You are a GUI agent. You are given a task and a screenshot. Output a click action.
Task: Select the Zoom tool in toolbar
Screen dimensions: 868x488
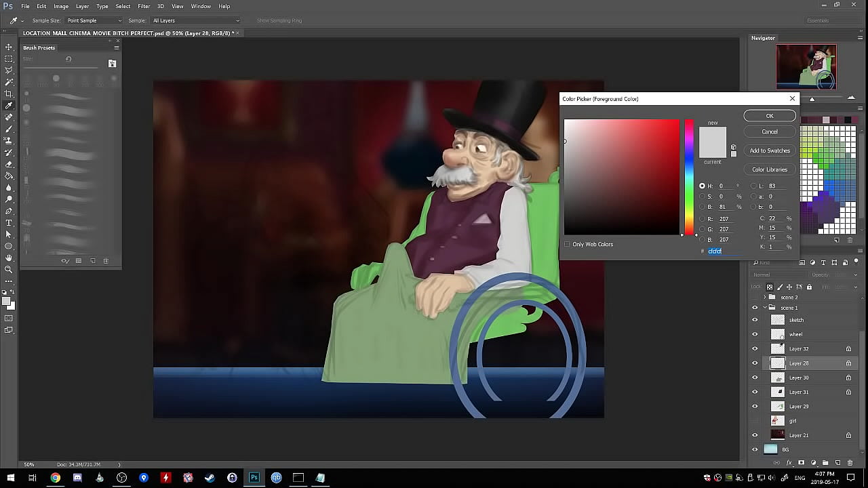coord(9,269)
